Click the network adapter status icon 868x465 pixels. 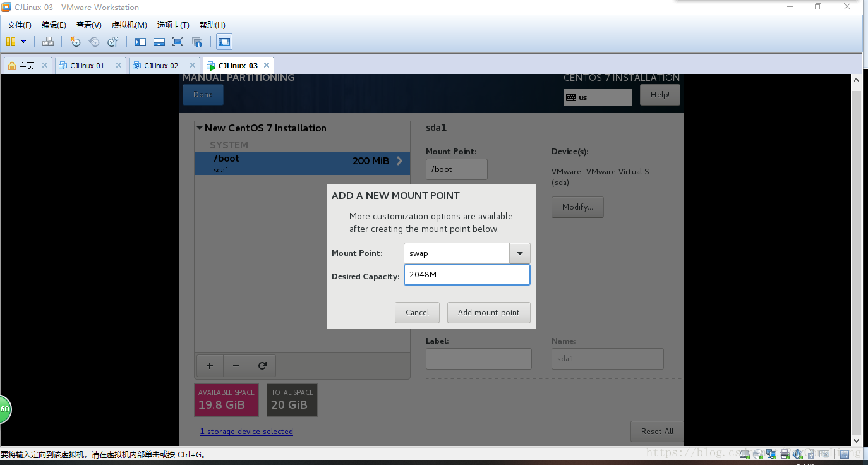point(771,454)
